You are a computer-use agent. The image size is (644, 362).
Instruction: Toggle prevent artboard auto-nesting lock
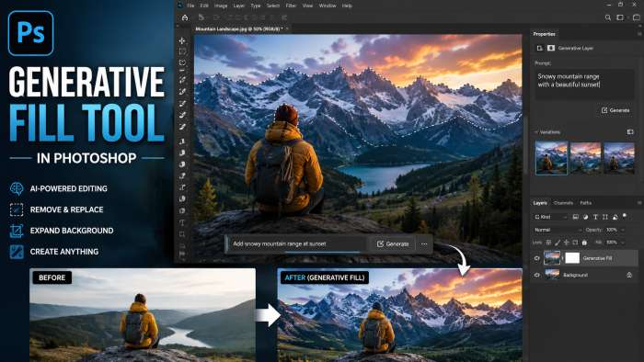pyautogui.click(x=575, y=243)
